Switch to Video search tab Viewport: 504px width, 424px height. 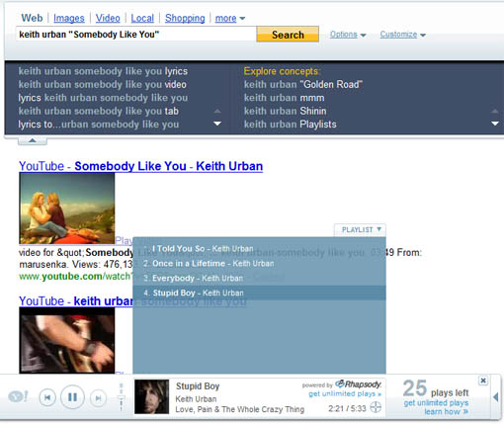pos(108,18)
